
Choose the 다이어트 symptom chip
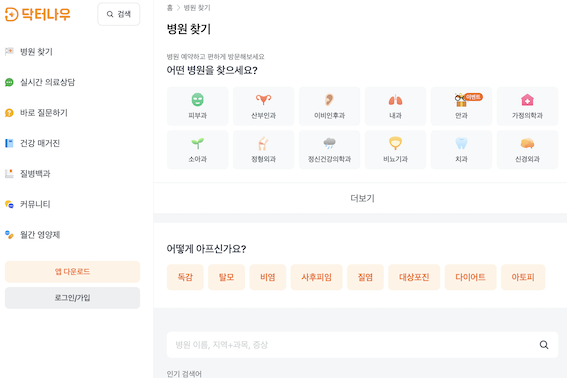coord(470,277)
